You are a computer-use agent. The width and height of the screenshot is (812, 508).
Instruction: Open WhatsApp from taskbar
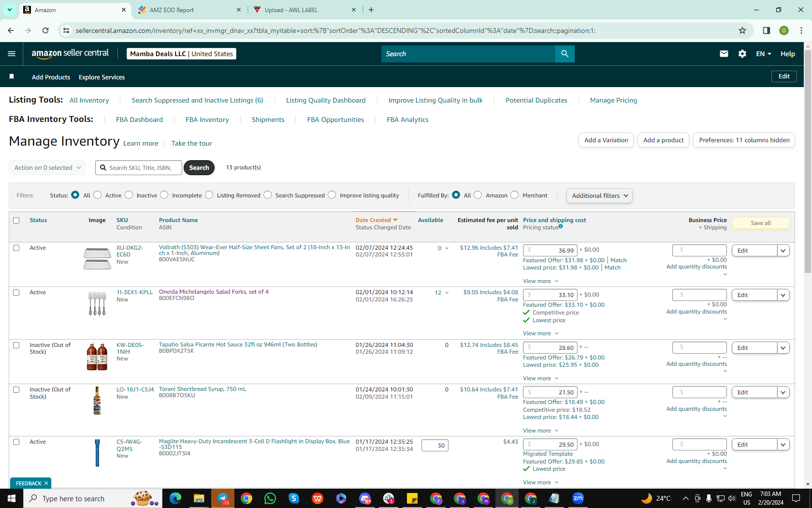coord(270,498)
